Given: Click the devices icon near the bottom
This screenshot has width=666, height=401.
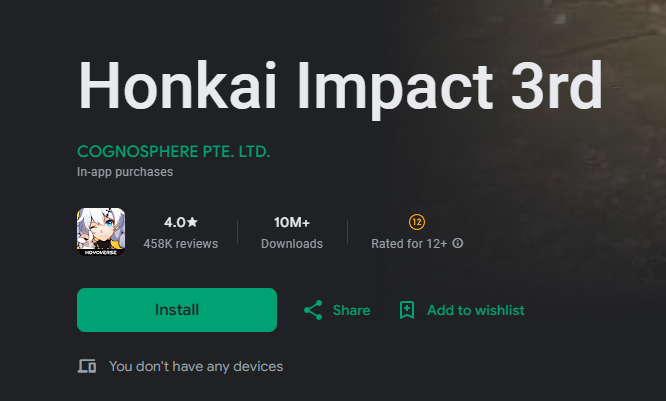Looking at the screenshot, I should 87,366.
